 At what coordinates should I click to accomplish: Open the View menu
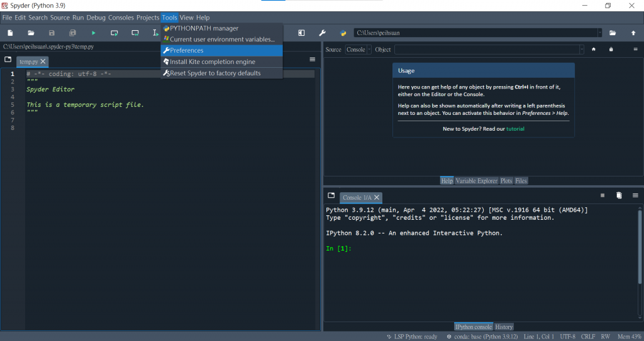pyautogui.click(x=186, y=18)
